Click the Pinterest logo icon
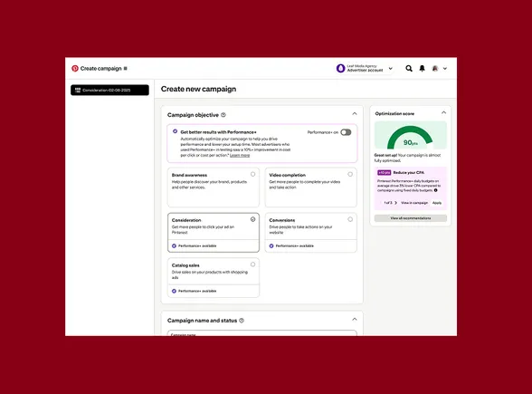 click(x=75, y=68)
